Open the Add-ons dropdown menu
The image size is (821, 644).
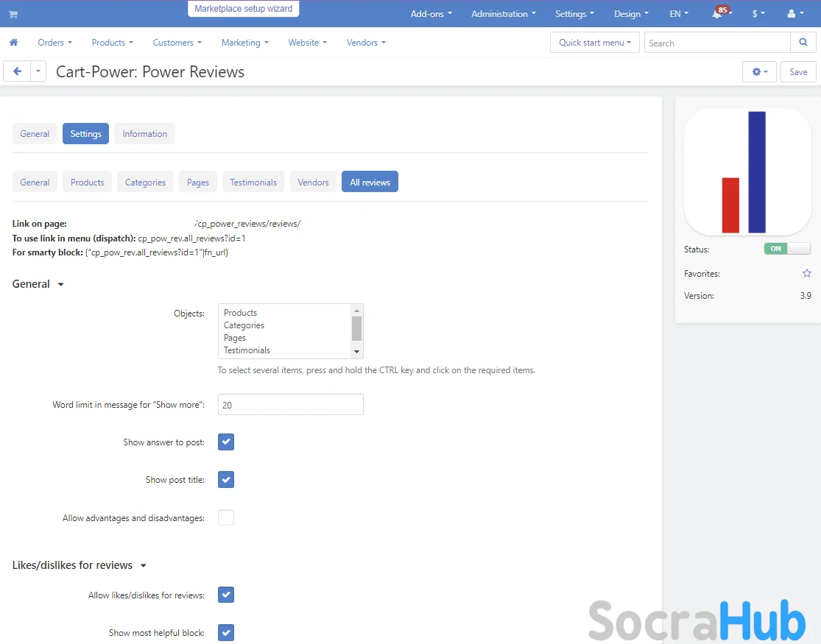[431, 13]
